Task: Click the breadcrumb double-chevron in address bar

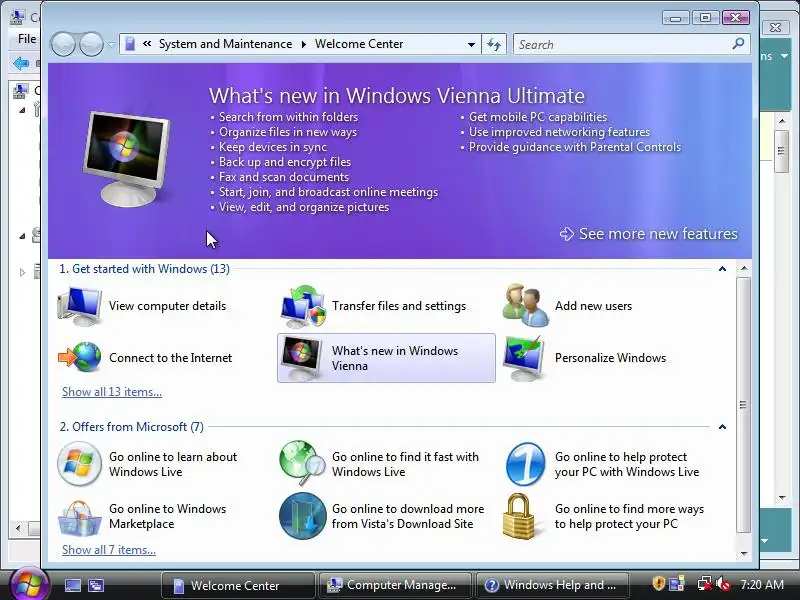Action: point(147,44)
